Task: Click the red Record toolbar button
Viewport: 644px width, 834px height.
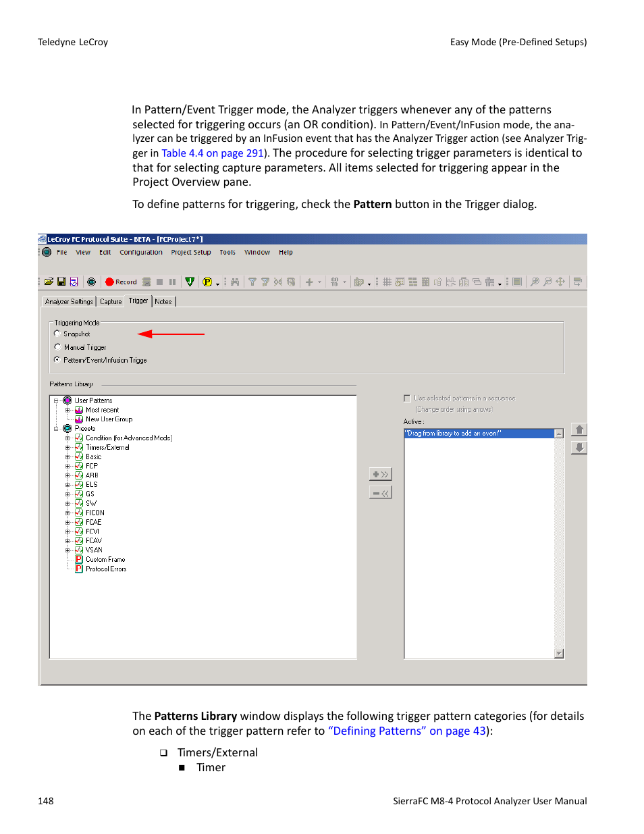Action: pos(121,282)
